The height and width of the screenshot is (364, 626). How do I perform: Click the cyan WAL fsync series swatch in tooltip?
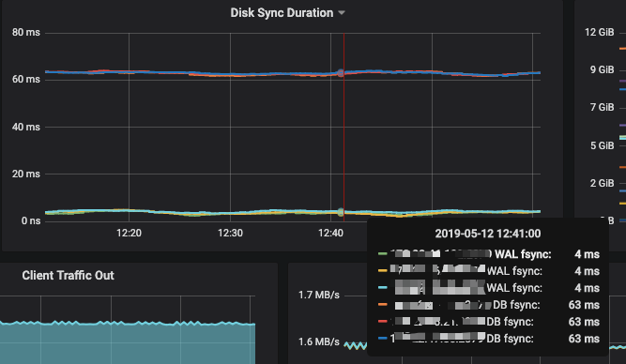[x=383, y=287]
